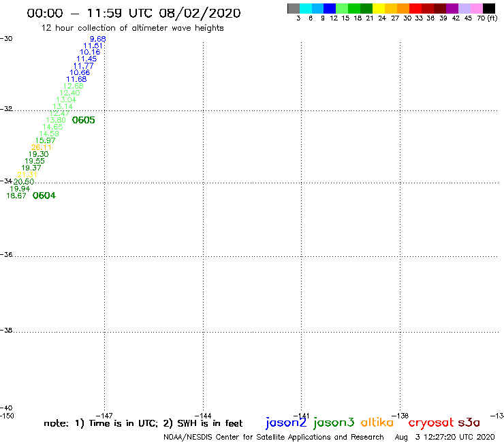504x443 pixels.
Task: Click the 19.30 wave height value
Action: pos(38,154)
